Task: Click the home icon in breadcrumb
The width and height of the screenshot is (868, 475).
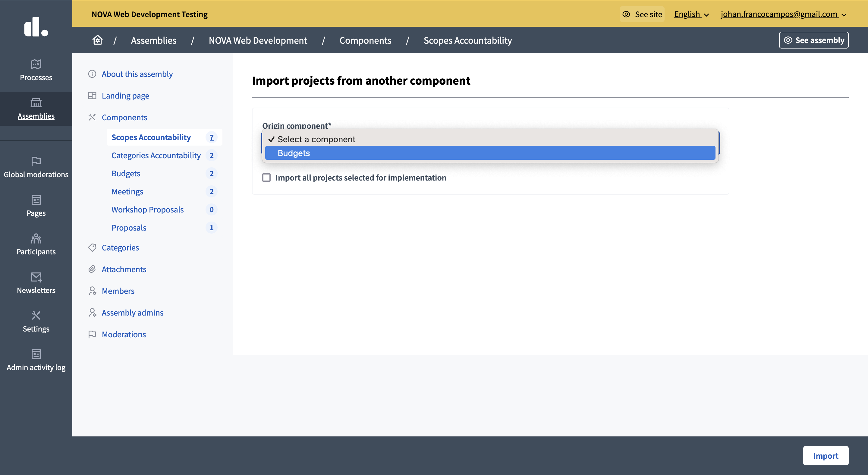Action: pos(97,40)
